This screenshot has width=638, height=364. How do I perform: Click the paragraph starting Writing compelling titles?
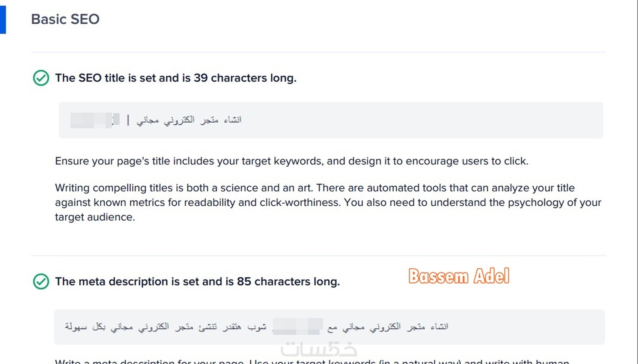(x=328, y=202)
